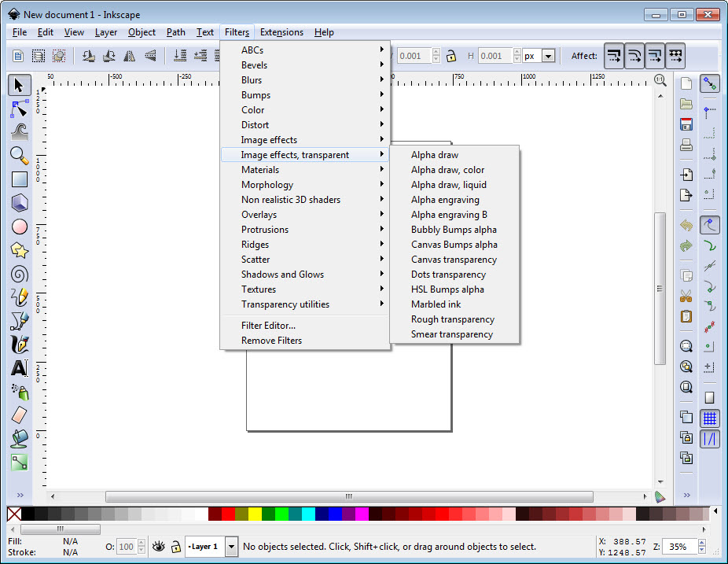Expand the Blurs filter submenu
This screenshot has width=728, height=564.
306,80
